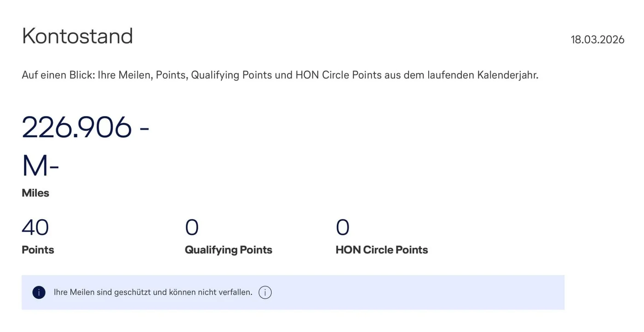Image resolution: width=644 pixels, height=332 pixels.
Task: Click the 'M-' text under the balance
Action: 40,166
